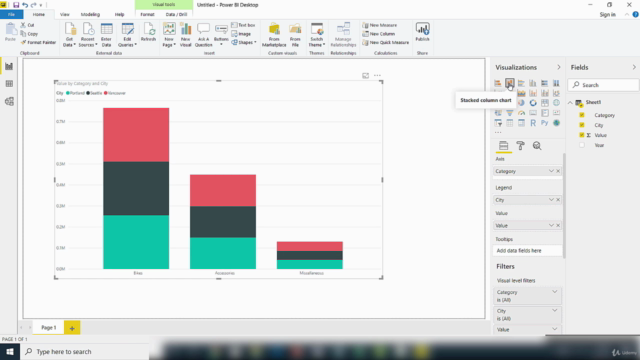640x360 pixels.
Task: Select the 100% Stacked bar chart visual
Action: [x=544, y=83]
